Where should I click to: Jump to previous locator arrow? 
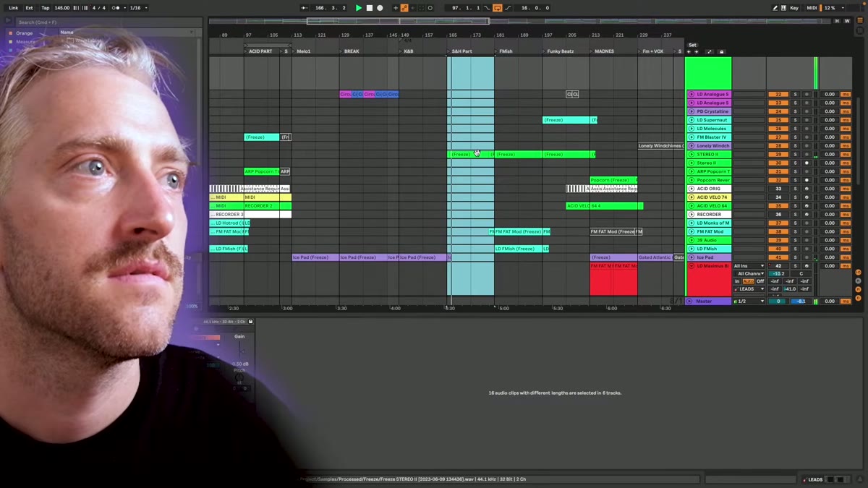pyautogui.click(x=689, y=52)
